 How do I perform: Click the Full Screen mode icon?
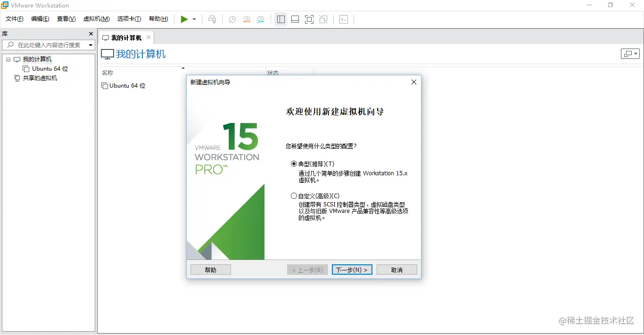pos(309,19)
